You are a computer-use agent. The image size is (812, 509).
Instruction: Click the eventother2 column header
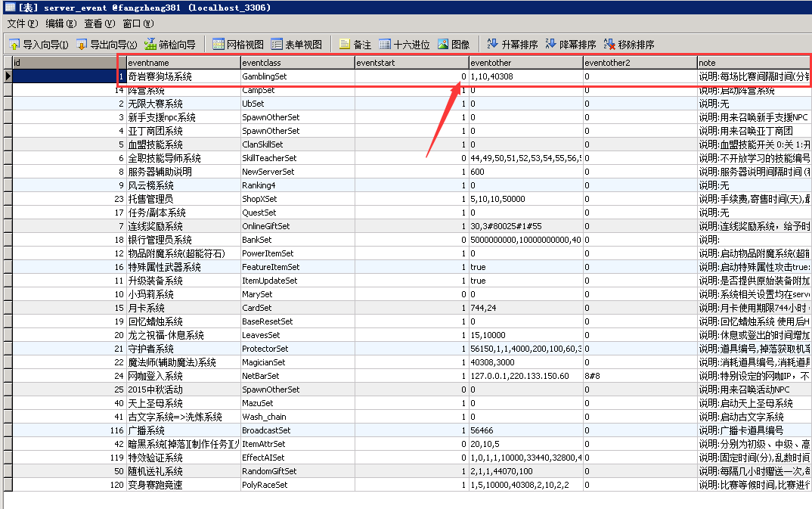pos(640,63)
